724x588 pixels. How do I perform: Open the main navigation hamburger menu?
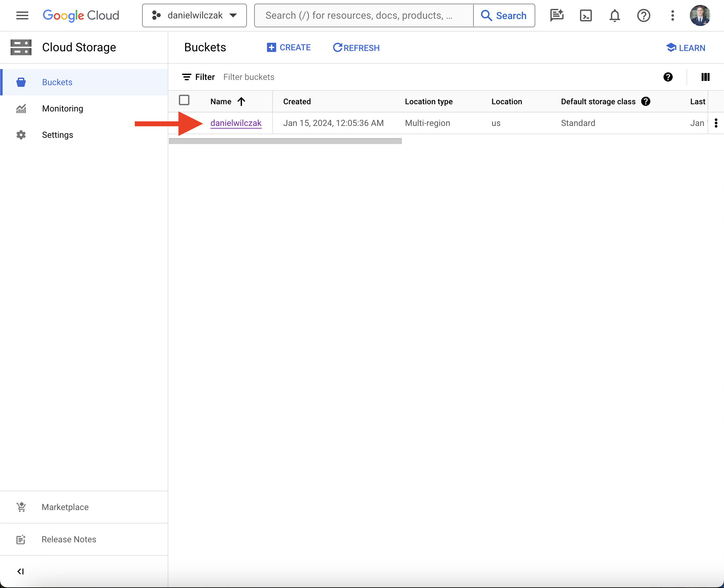tap(22, 15)
